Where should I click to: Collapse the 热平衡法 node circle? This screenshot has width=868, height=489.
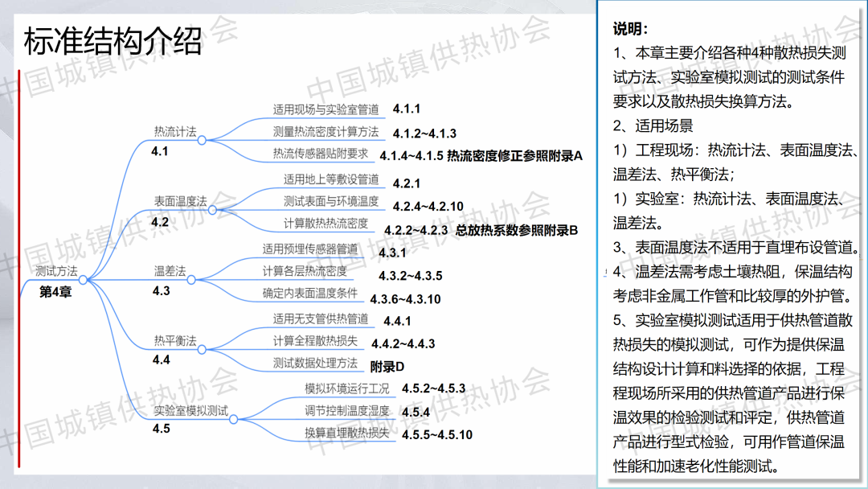click(x=203, y=348)
